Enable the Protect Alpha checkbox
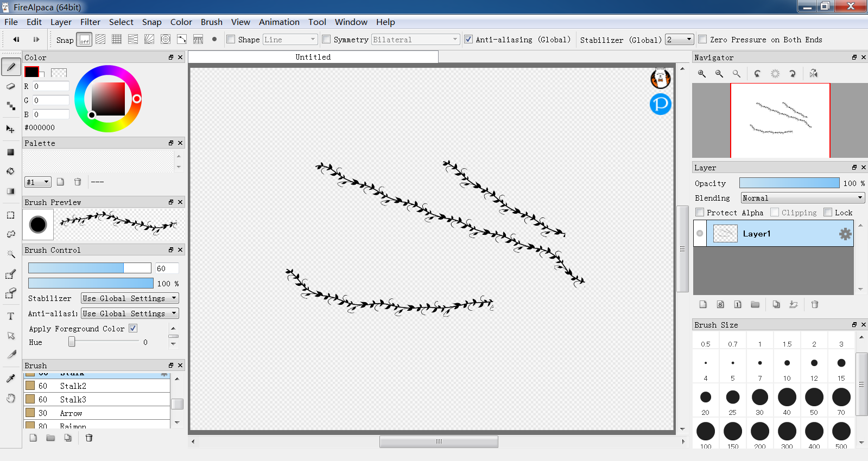The width and height of the screenshot is (868, 461). pyautogui.click(x=700, y=213)
